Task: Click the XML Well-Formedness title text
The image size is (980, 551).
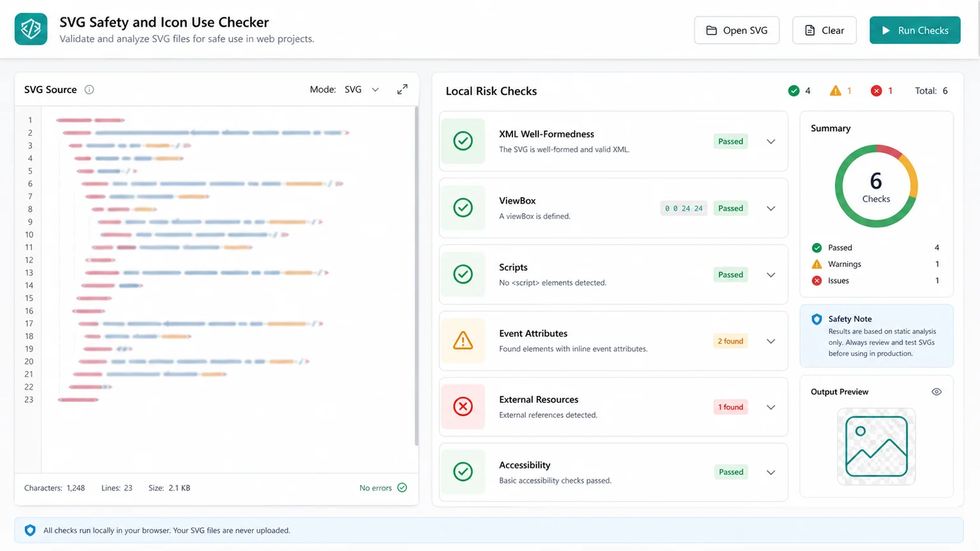Action: (546, 134)
